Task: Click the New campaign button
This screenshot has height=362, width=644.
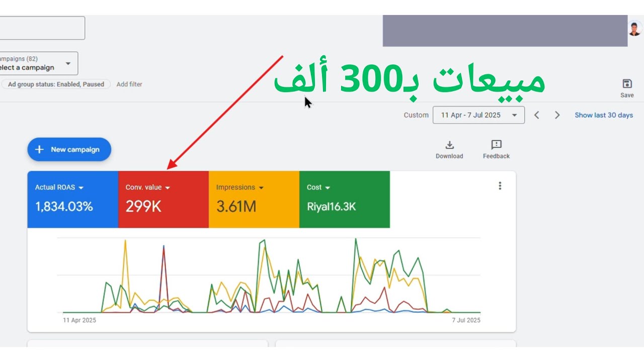Action: [69, 149]
